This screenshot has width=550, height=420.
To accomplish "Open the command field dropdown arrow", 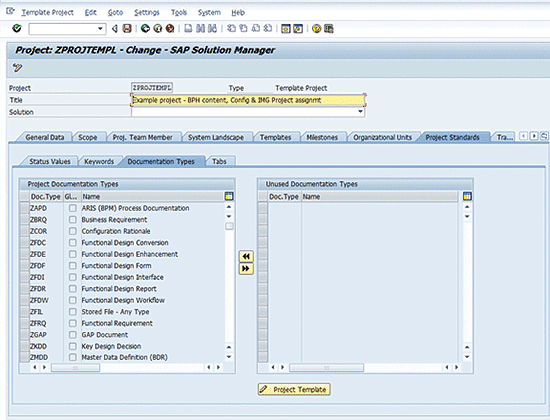I will [100, 28].
